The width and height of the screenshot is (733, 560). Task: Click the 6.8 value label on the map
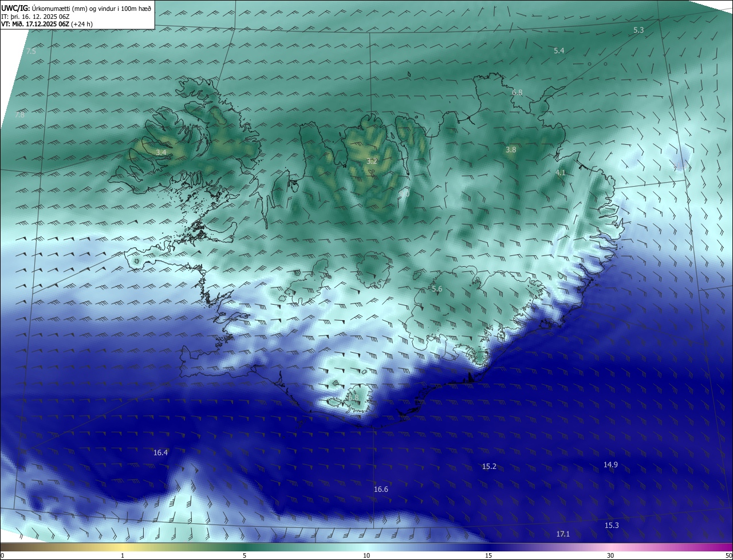point(517,92)
